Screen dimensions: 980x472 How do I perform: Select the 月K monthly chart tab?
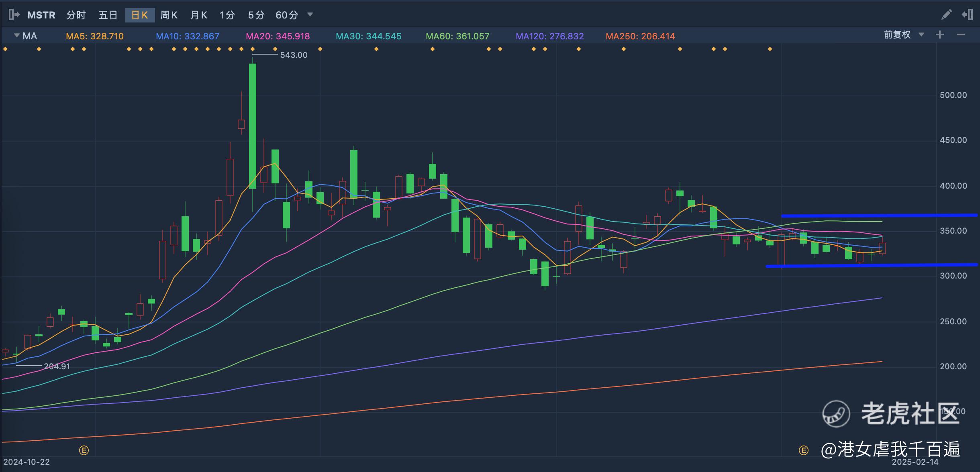(x=198, y=15)
